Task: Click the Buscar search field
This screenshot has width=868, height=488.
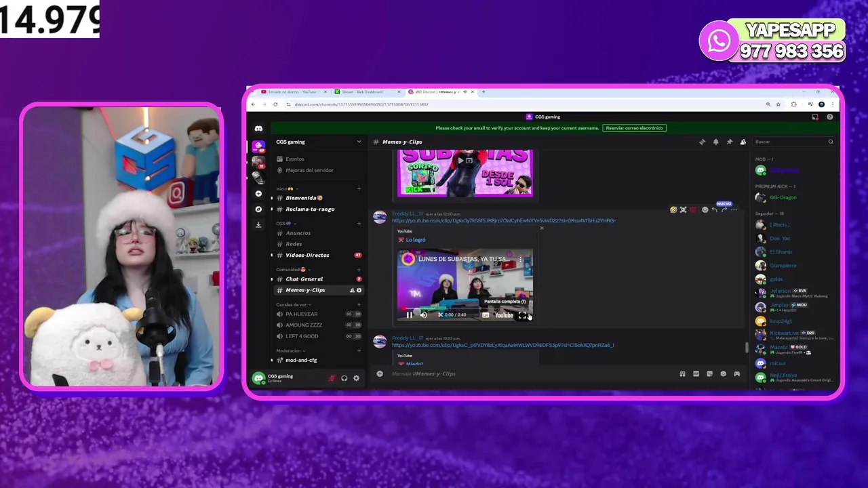Action: pos(793,142)
